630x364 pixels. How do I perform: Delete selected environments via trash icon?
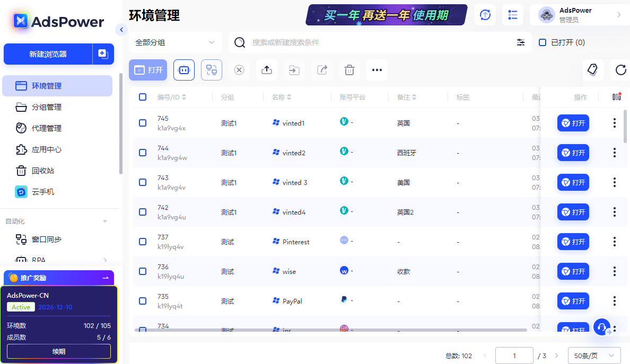click(349, 69)
